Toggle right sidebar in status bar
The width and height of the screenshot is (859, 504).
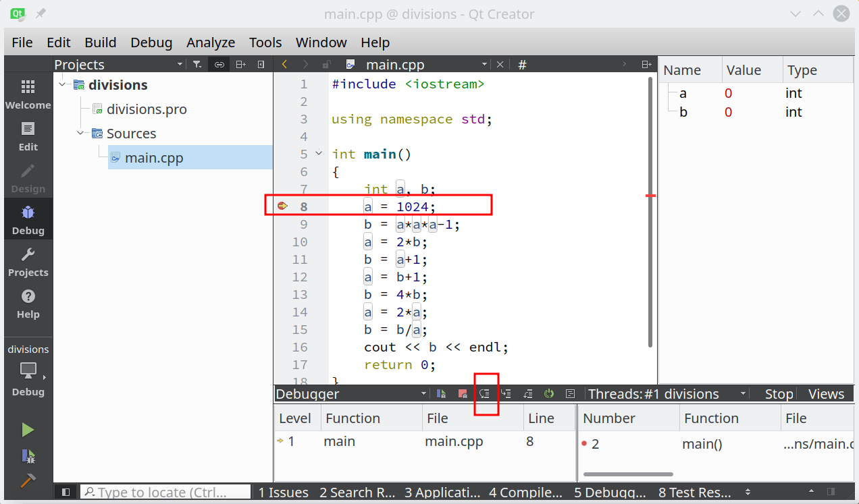[x=831, y=492]
